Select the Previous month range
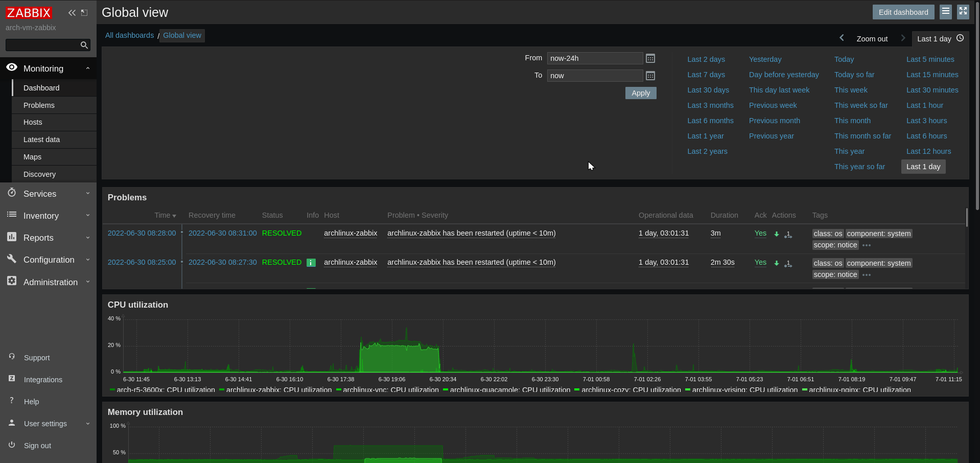The width and height of the screenshot is (980, 463). (775, 121)
